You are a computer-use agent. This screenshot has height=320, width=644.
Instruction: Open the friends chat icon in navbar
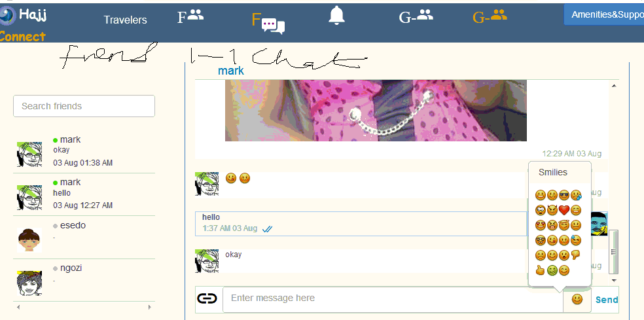(268, 23)
